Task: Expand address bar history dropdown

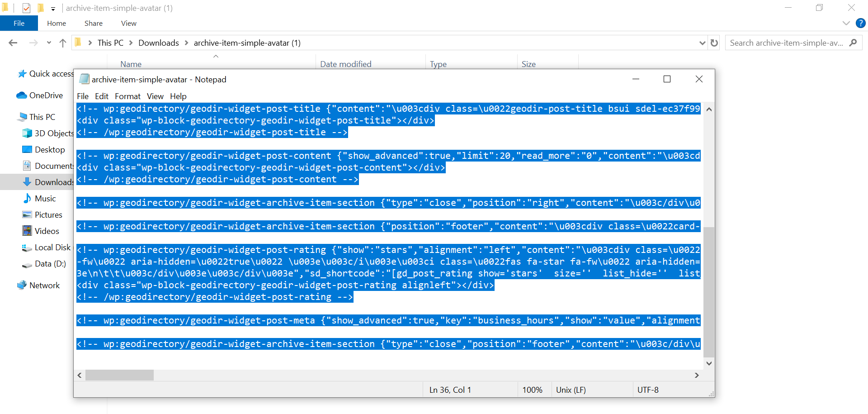Action: [702, 43]
